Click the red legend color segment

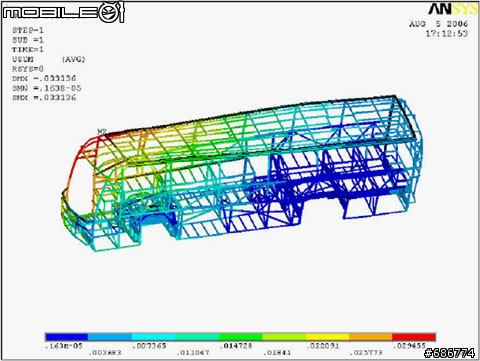pos(414,337)
